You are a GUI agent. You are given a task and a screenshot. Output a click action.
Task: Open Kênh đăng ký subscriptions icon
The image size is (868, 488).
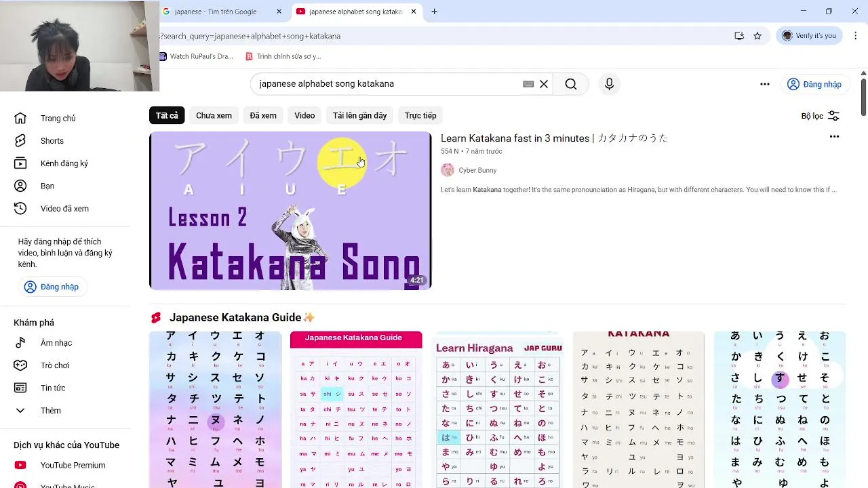coord(20,163)
